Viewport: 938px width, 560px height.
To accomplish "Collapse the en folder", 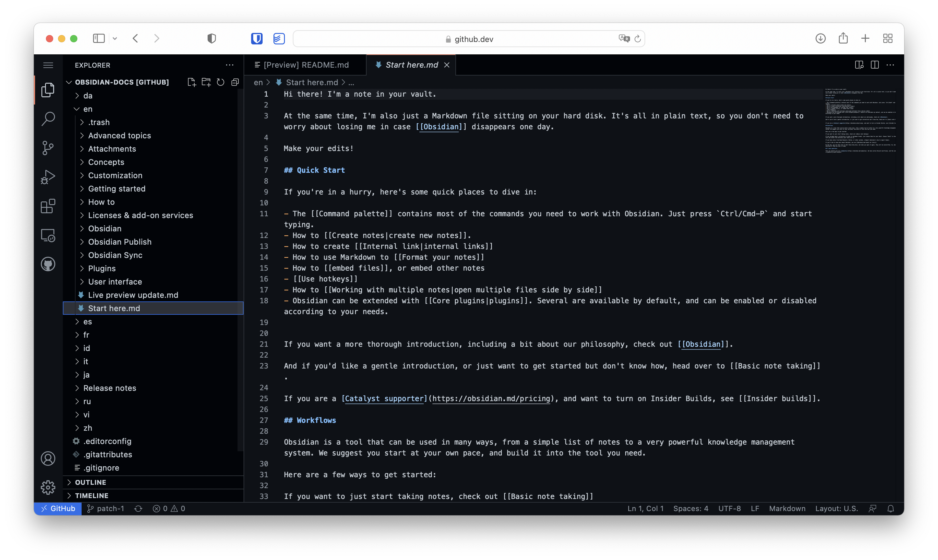I will [88, 109].
